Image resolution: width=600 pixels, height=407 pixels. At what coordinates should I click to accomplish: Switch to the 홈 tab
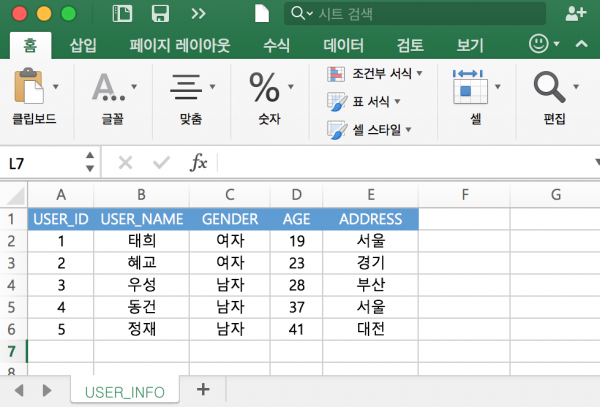click(x=30, y=46)
